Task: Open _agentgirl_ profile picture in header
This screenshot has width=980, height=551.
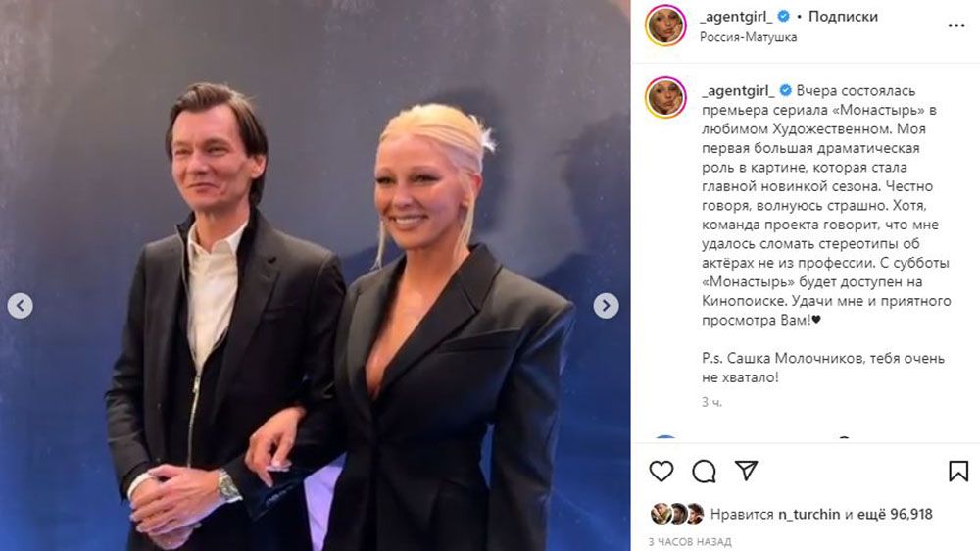Action: (x=665, y=25)
